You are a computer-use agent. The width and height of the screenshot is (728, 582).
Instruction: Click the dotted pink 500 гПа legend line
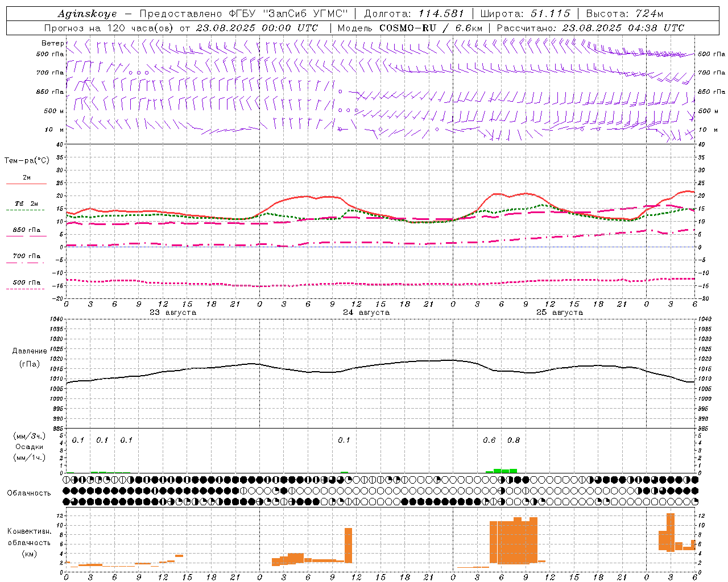tap(25, 289)
